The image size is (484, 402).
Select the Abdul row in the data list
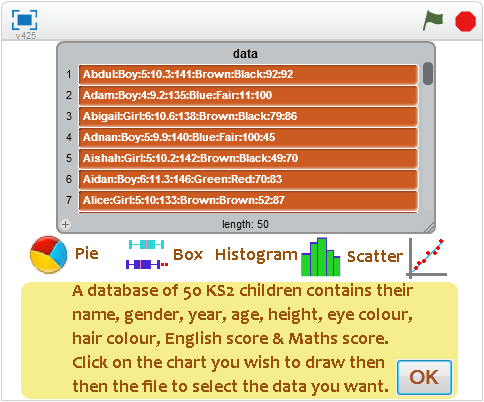248,74
